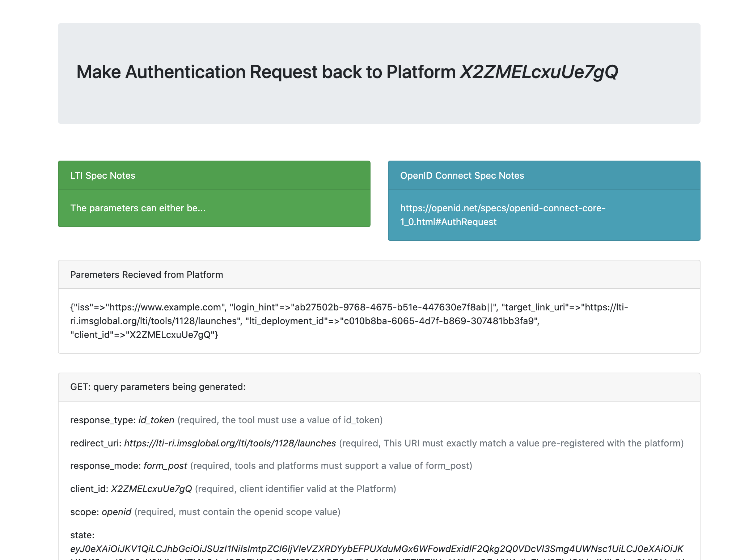Click the client_id X2ZMELcxuUe7gQ value

pyautogui.click(x=151, y=489)
